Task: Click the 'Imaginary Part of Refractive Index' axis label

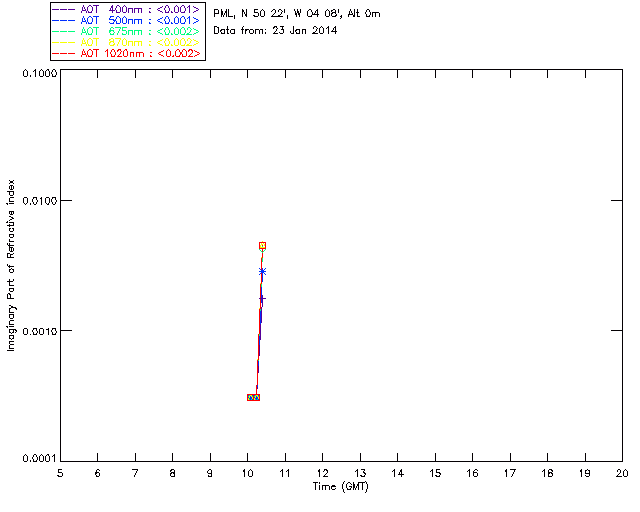Action: (11, 265)
